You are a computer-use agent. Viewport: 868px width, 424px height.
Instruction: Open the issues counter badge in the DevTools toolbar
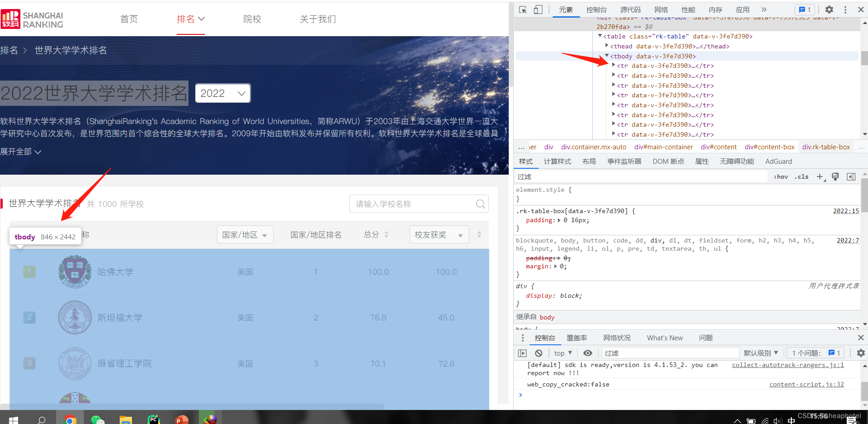click(805, 10)
